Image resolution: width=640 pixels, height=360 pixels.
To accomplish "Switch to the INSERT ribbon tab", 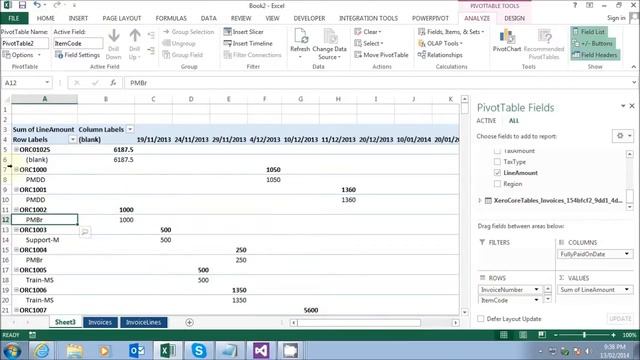I will 78,18.
